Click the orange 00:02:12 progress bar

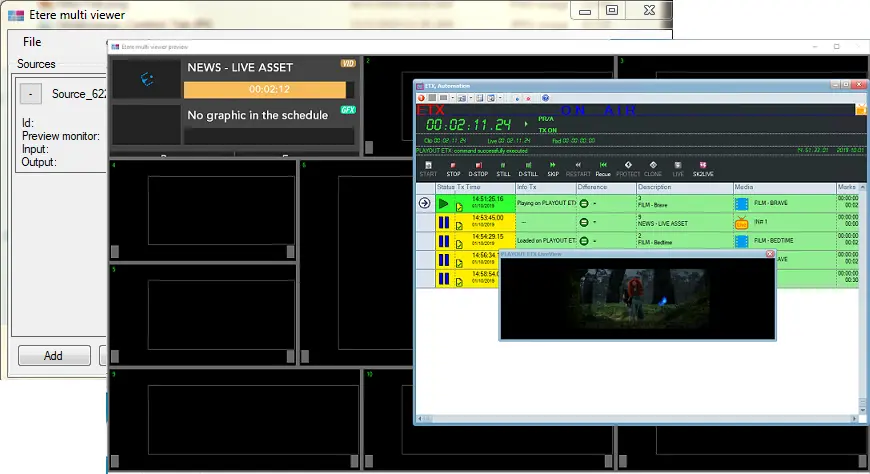click(x=270, y=89)
